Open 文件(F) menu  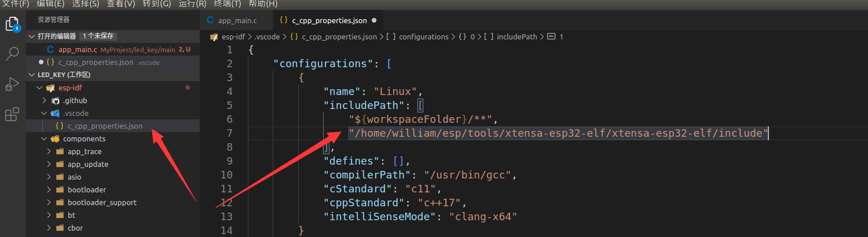[16, 4]
